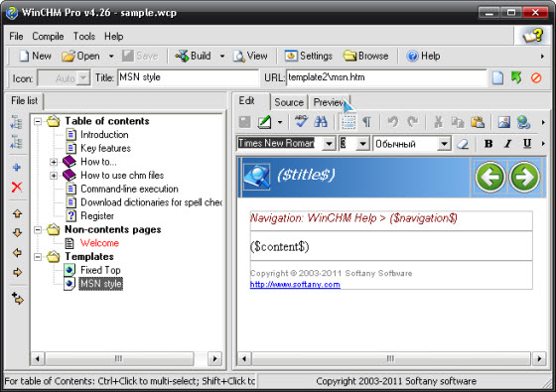
Task: Collapse the Table of contents node
Action: [38, 121]
